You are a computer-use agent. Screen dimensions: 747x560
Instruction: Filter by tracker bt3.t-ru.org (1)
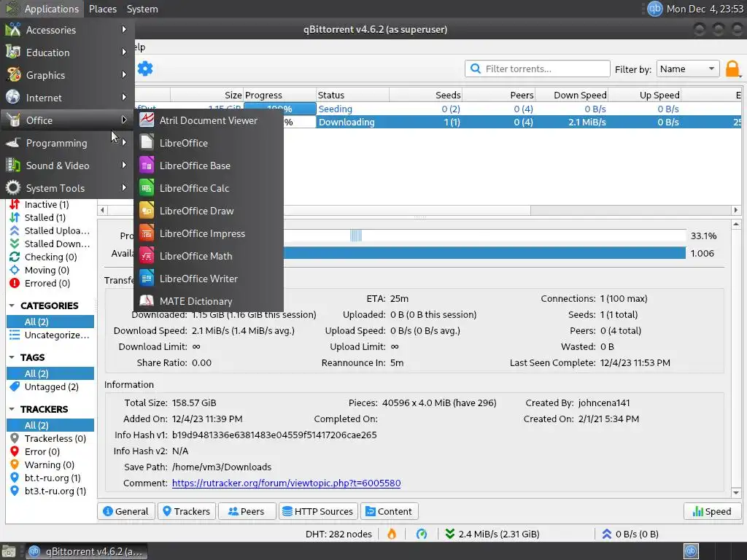[x=50, y=491]
